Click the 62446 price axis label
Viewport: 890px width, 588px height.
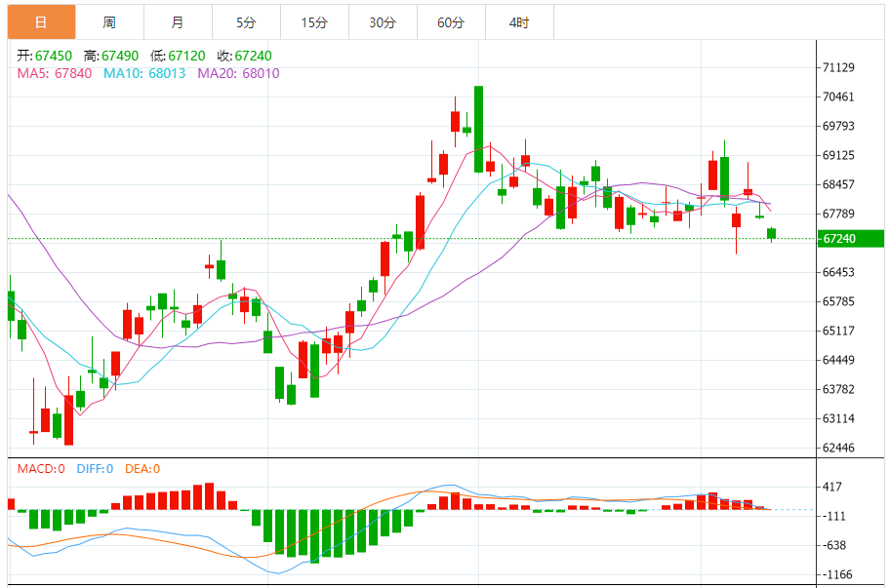pos(838,448)
